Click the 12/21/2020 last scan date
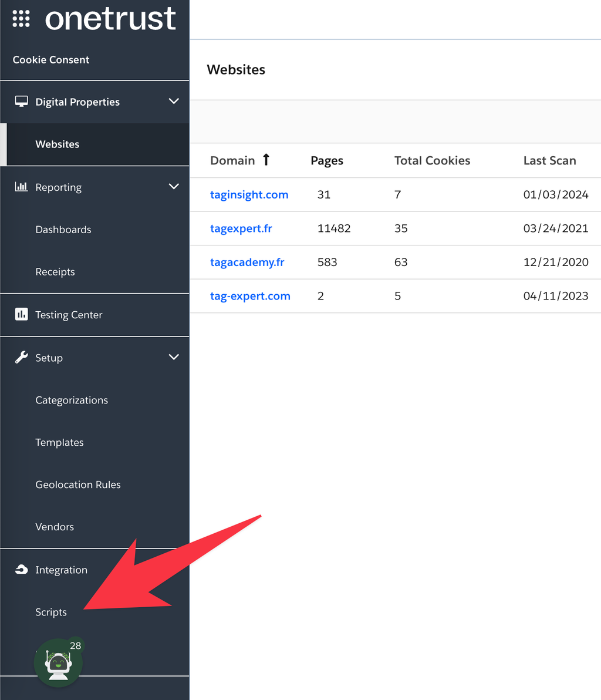Screen dimensions: 601x700 click(x=555, y=262)
